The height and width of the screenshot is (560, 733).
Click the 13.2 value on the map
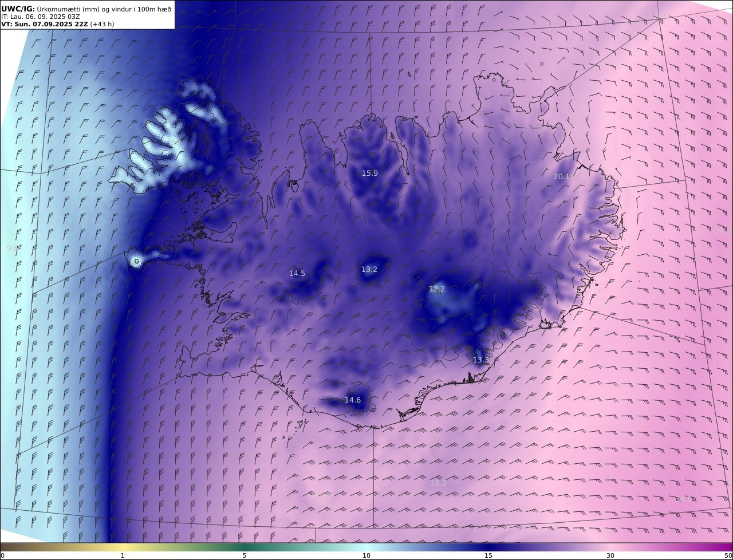pos(369,269)
